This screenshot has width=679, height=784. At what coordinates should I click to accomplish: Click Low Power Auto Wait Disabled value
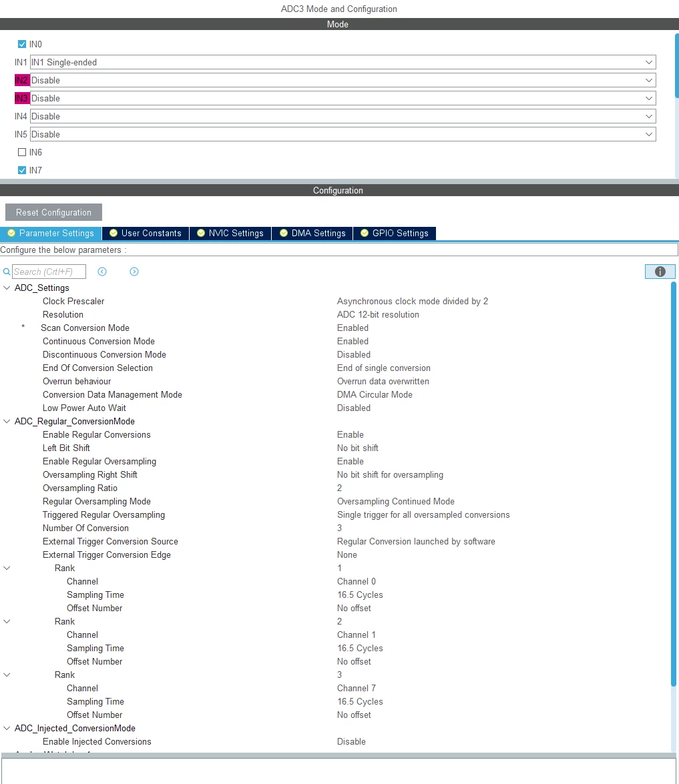click(x=354, y=408)
